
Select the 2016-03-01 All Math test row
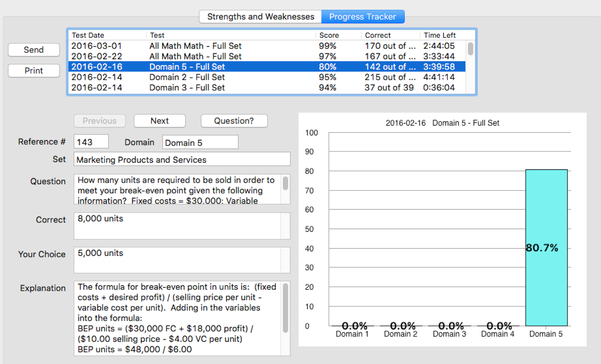pyautogui.click(x=225, y=46)
